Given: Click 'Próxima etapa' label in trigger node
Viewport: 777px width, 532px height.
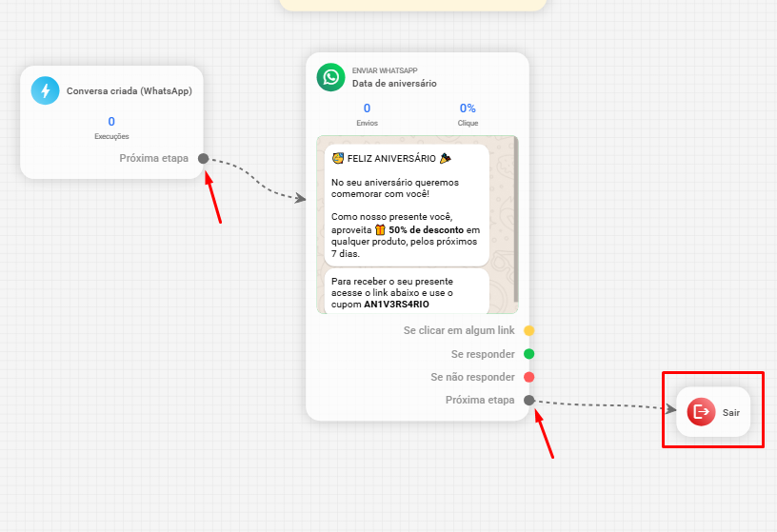Looking at the screenshot, I should (153, 159).
